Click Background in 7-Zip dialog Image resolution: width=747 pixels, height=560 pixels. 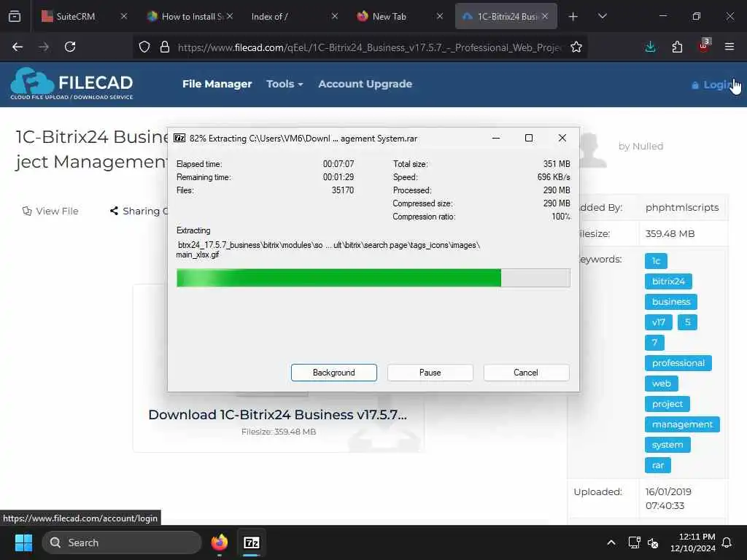tap(334, 373)
